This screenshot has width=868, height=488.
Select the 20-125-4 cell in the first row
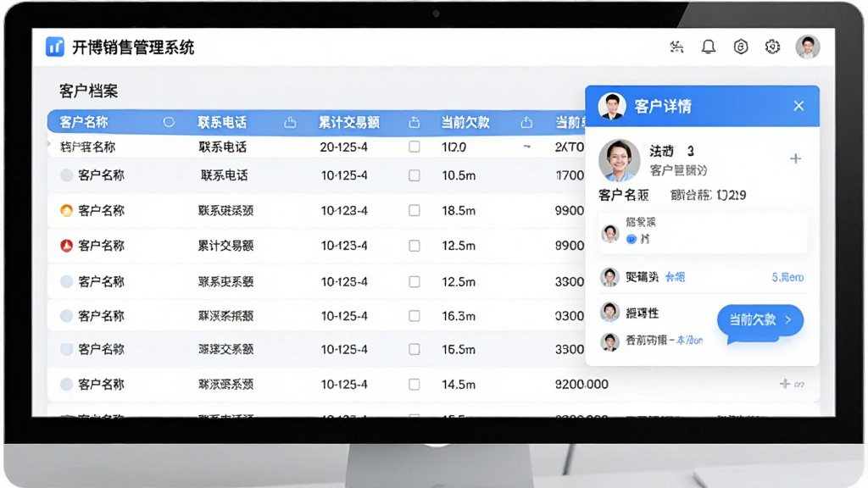(344, 147)
